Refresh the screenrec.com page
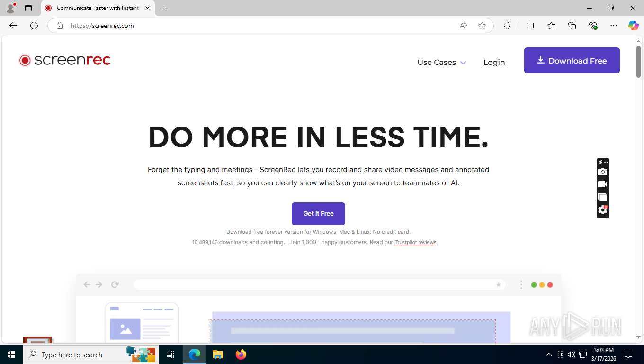This screenshot has height=364, width=644. click(34, 26)
